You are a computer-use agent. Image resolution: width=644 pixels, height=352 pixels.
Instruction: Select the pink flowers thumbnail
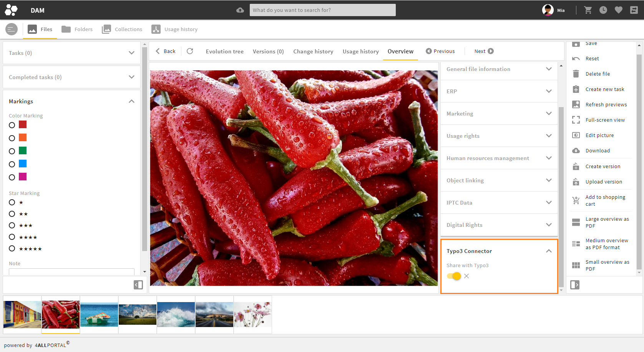252,314
